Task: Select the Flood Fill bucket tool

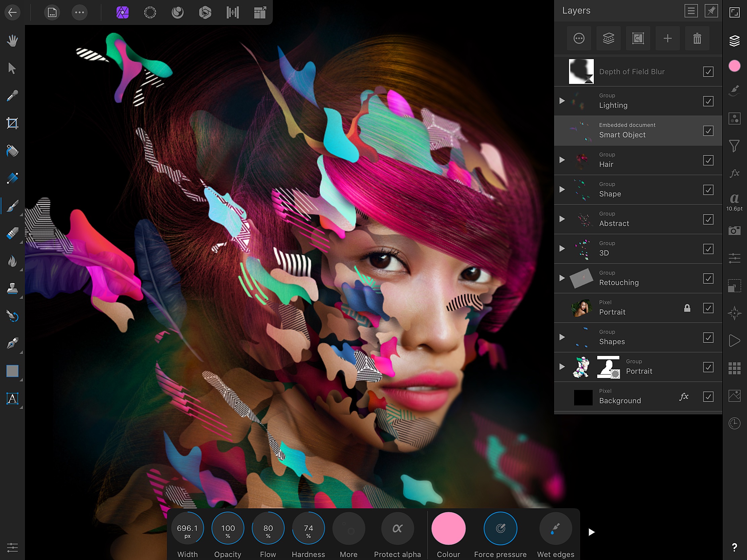Action: [12, 151]
